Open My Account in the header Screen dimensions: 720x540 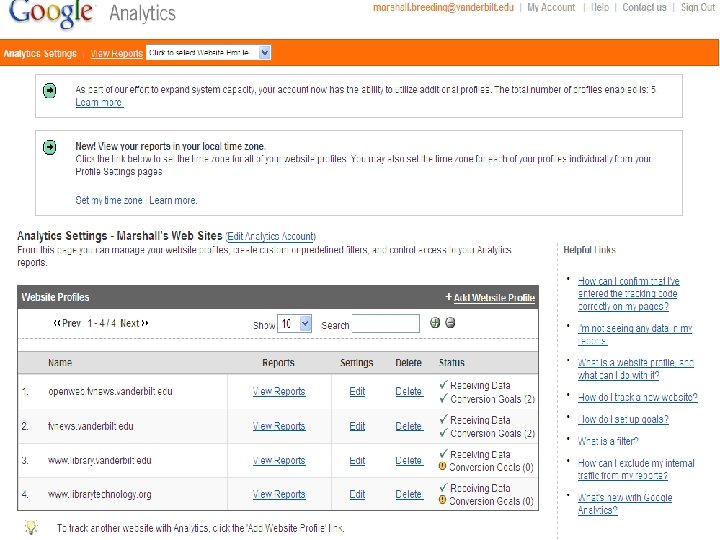(x=551, y=7)
